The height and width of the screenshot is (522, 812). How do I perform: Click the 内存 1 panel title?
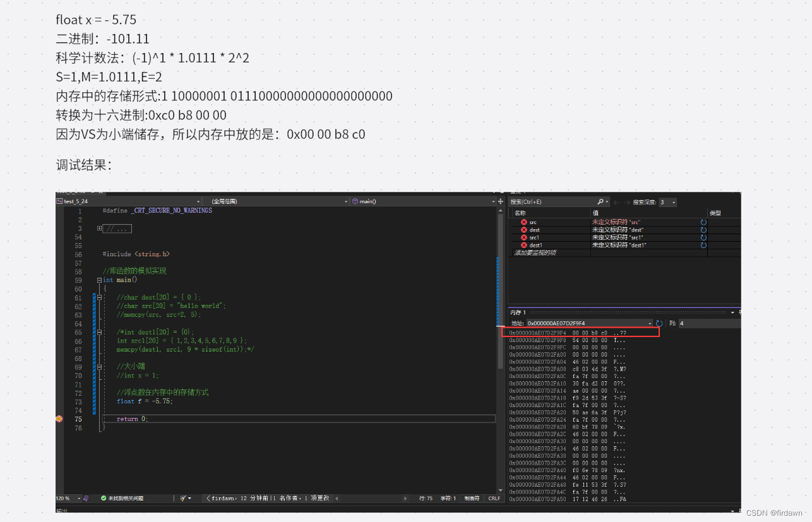pyautogui.click(x=518, y=312)
